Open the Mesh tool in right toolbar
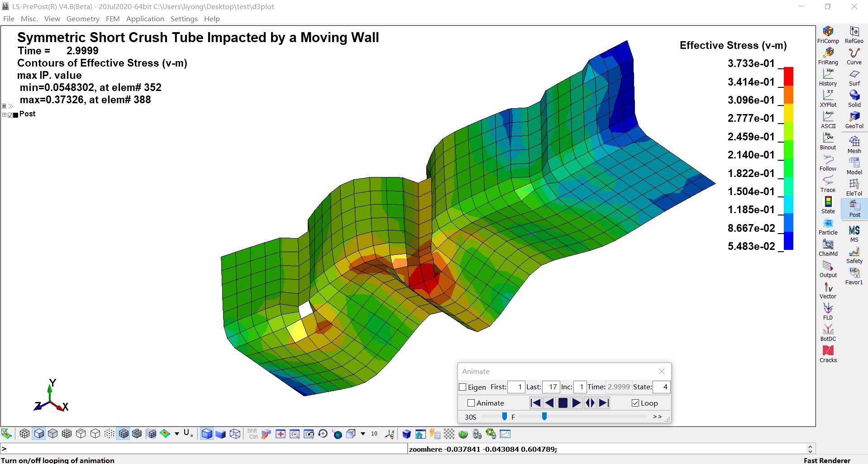 point(854,144)
